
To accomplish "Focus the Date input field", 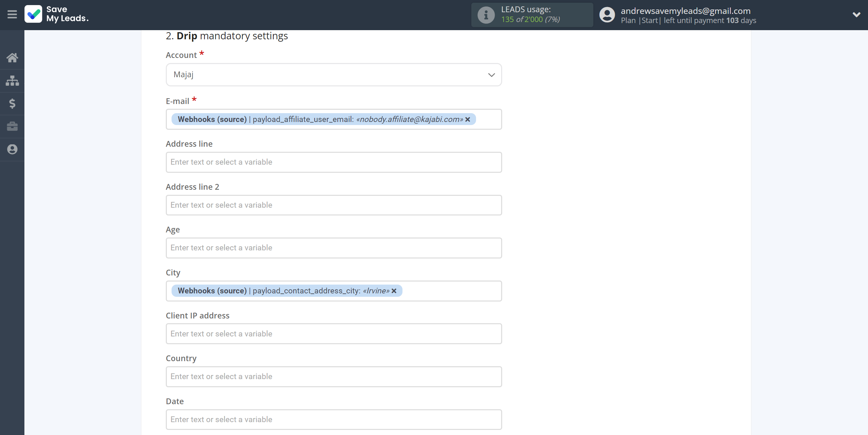I will [x=334, y=419].
